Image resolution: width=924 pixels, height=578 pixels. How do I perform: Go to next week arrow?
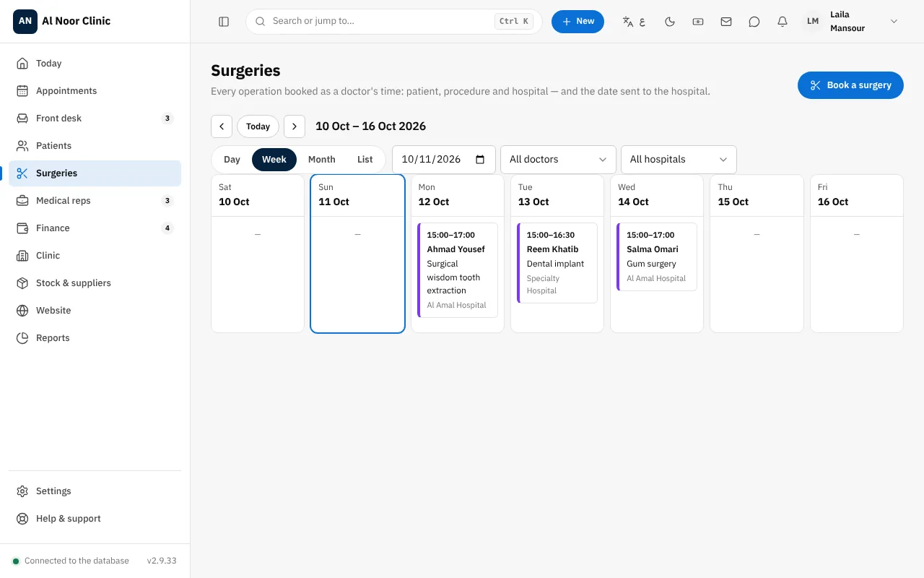click(x=295, y=126)
